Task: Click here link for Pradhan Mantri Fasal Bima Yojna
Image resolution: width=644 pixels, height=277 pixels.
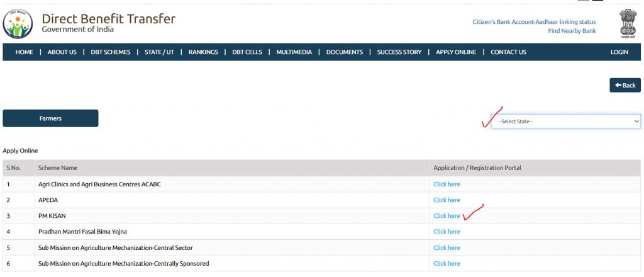Action: (447, 232)
